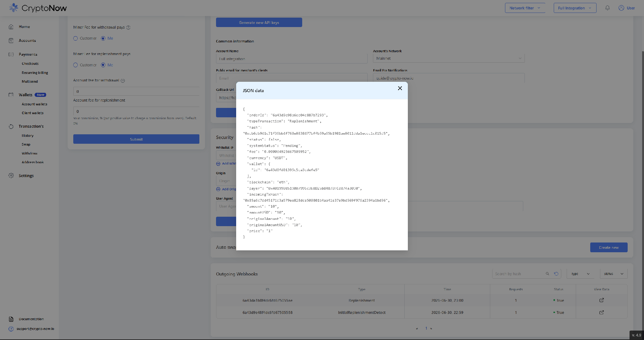This screenshot has height=340, width=644.
Task: Go to previous webhooks page arrow
Action: point(417,328)
